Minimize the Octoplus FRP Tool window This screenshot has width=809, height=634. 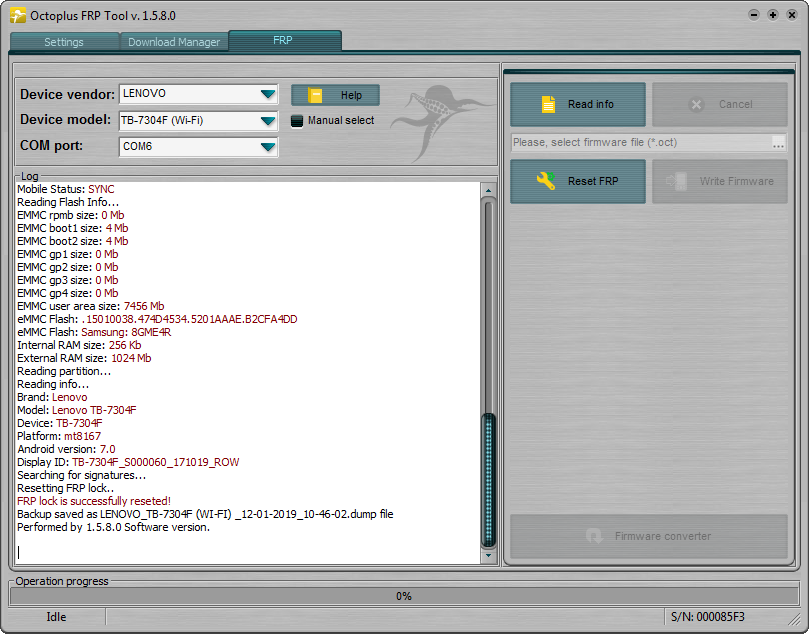coord(754,15)
